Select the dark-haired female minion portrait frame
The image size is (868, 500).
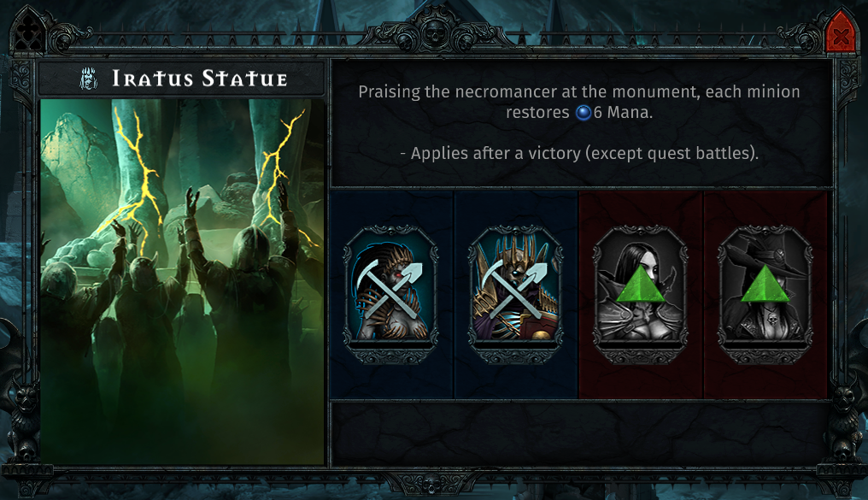(641, 294)
